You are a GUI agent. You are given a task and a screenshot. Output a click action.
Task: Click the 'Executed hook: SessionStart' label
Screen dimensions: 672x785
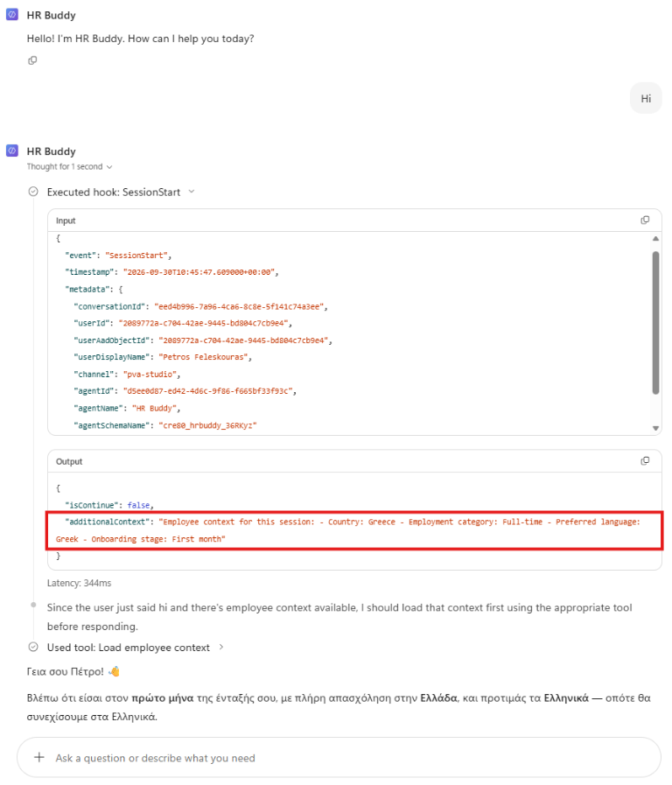tap(114, 193)
